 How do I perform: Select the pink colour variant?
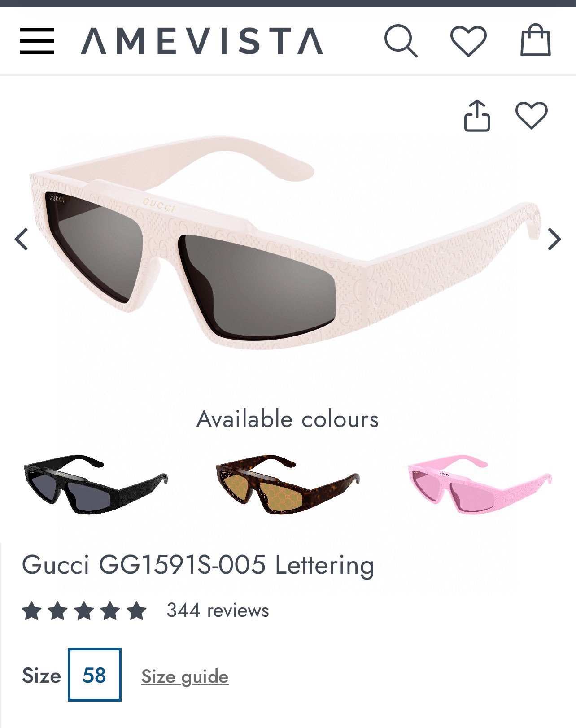pyautogui.click(x=480, y=484)
